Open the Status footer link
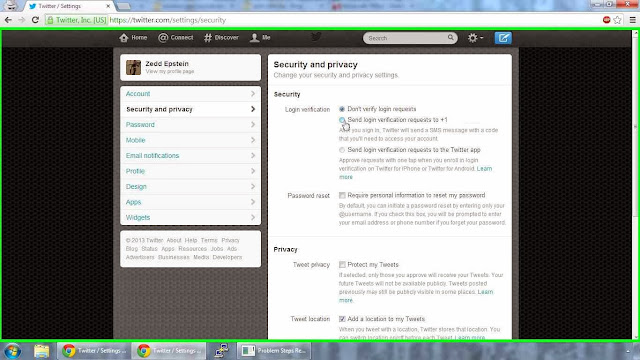 click(149, 249)
